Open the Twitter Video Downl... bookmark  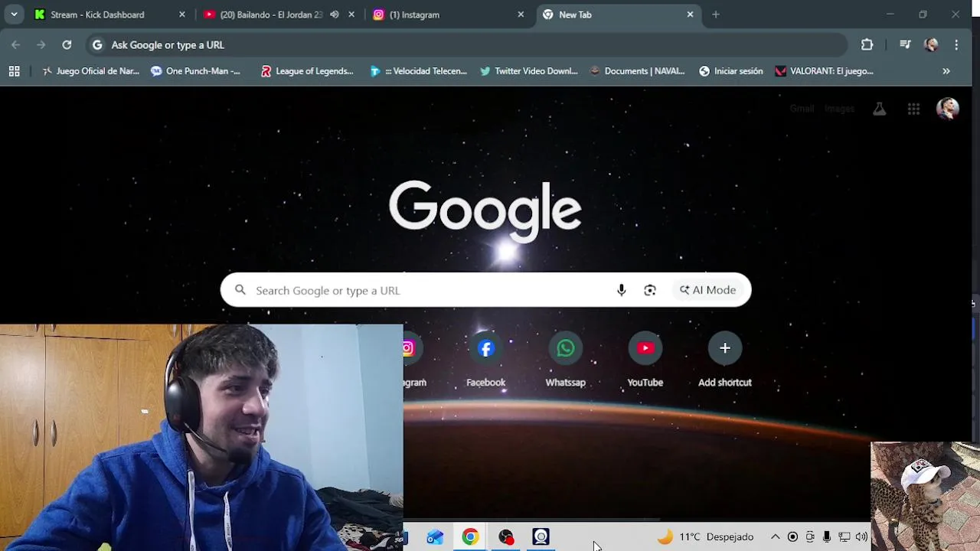(528, 71)
